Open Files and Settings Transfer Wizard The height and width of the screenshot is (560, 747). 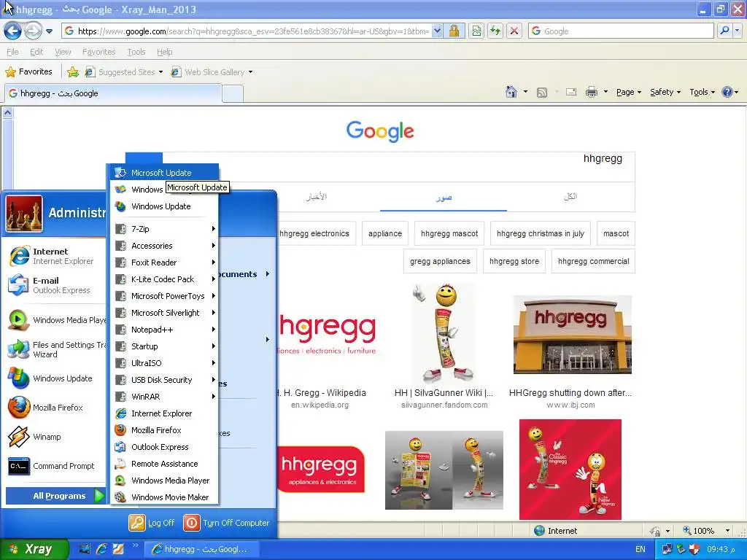pos(56,349)
